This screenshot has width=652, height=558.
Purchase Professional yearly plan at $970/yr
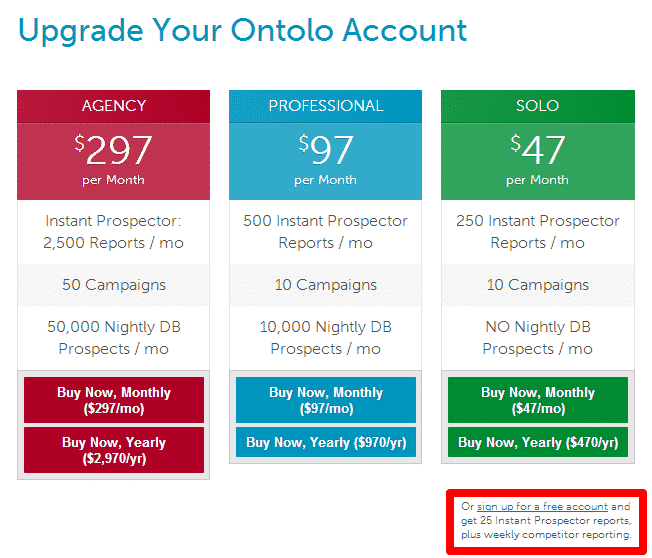[326, 442]
